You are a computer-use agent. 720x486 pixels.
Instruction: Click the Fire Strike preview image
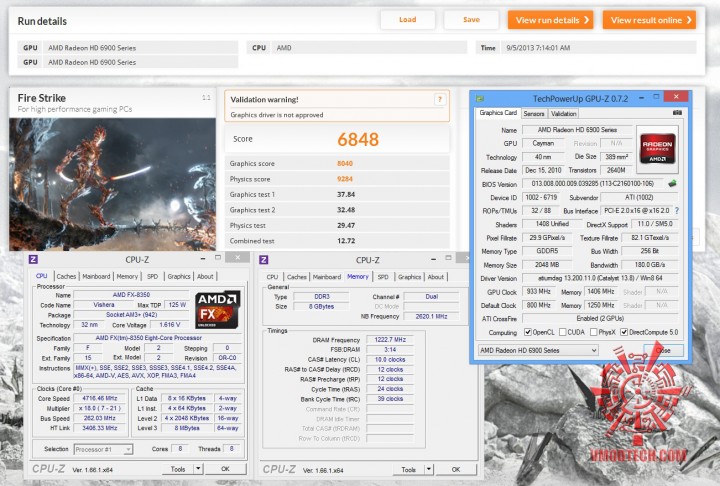(112, 184)
